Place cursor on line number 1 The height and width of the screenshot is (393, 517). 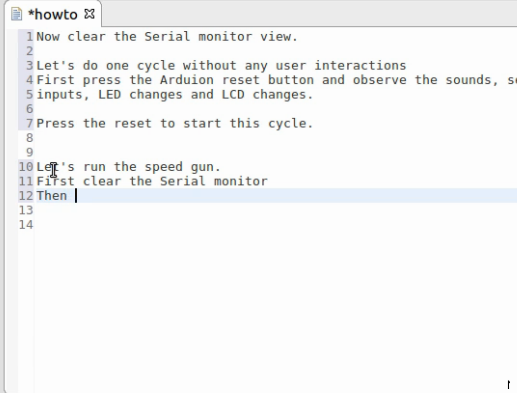30,37
